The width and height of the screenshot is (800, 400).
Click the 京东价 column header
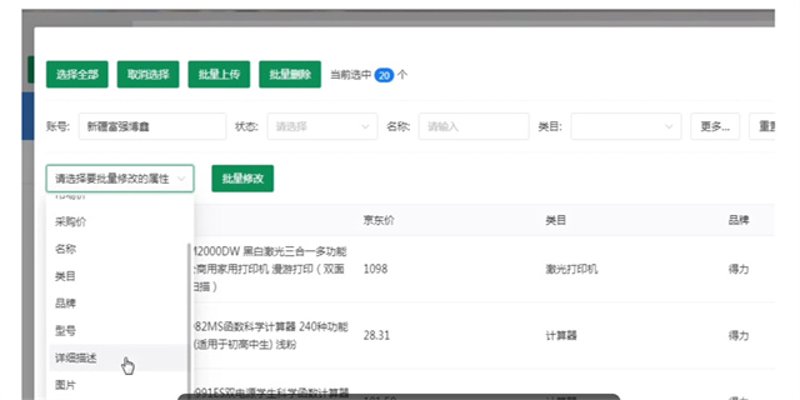379,220
